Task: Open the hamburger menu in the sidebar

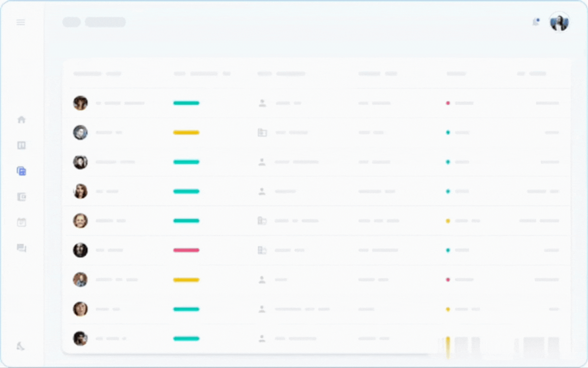Action: coord(21,23)
